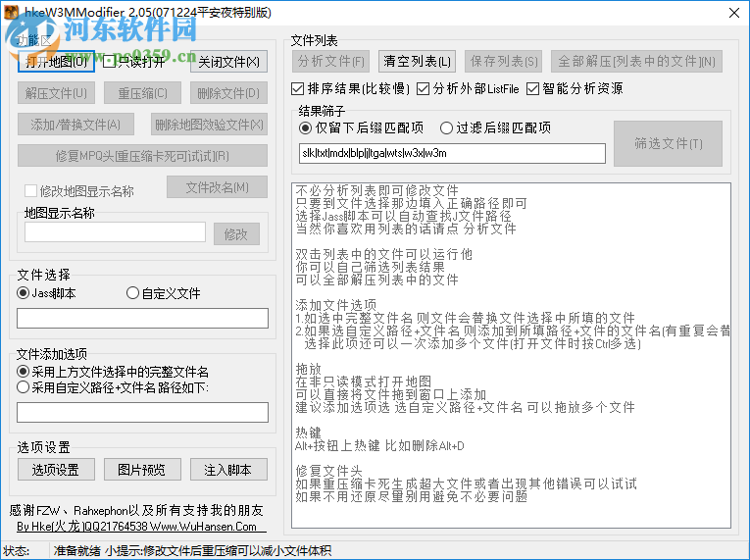Click the 添加文件选项 heading in list

coord(335,305)
